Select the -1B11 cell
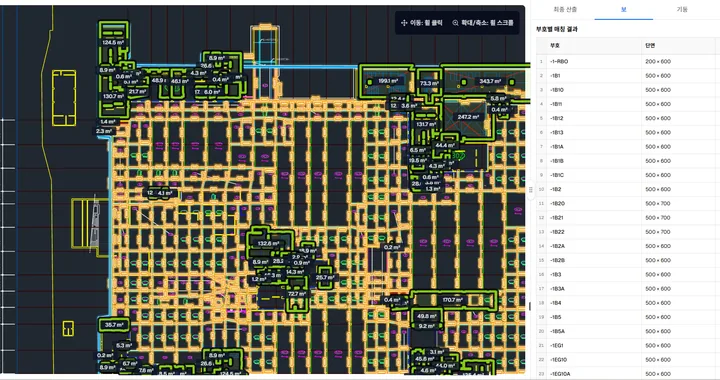This screenshot has height=380, width=720. [593, 104]
